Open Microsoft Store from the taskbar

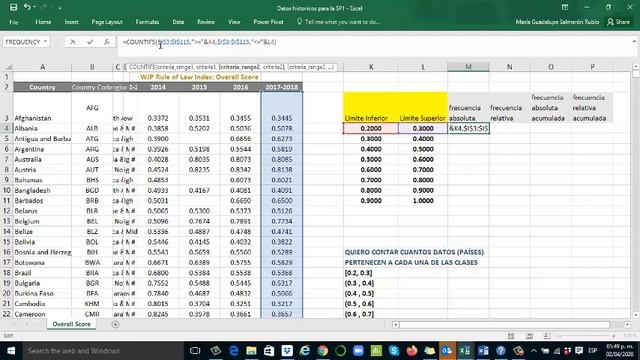coord(269,351)
